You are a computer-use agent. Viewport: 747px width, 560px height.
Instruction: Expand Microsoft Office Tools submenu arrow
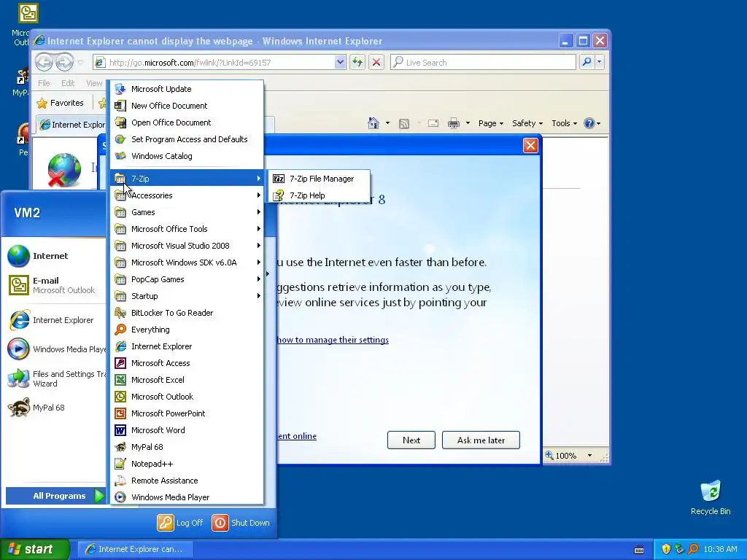click(259, 228)
